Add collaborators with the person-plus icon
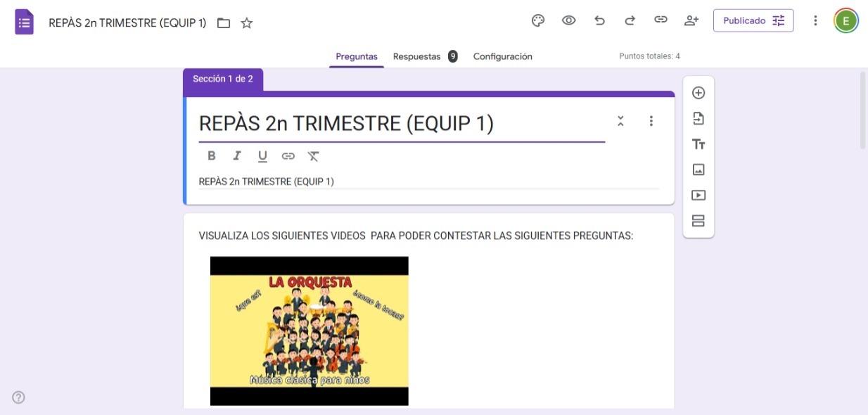Viewport: 868px width, 415px height. click(x=691, y=20)
